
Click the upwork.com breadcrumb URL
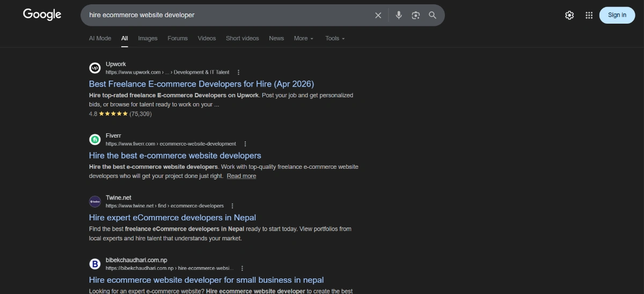[167, 72]
